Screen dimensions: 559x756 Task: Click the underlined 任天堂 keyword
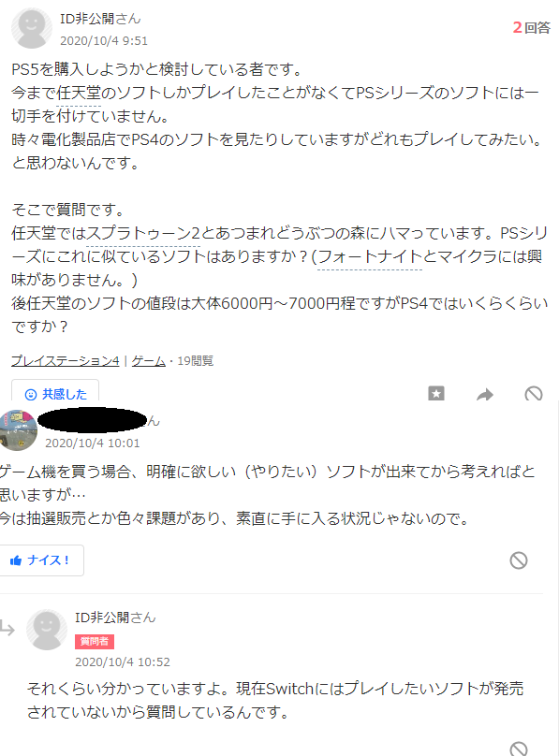[x=79, y=94]
